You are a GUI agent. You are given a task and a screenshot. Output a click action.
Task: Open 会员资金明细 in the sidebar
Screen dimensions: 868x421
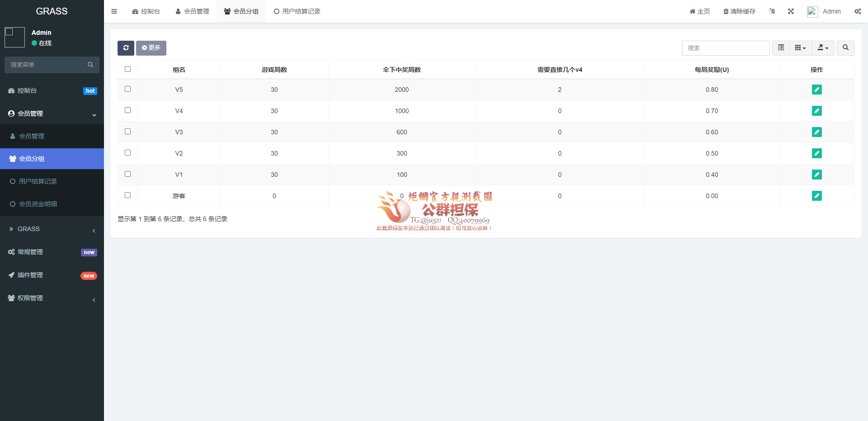(x=38, y=204)
